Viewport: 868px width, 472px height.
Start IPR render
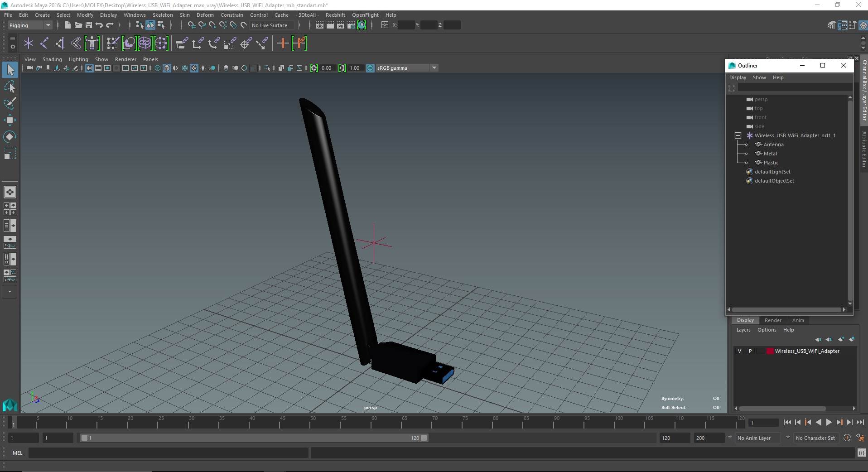click(340, 25)
